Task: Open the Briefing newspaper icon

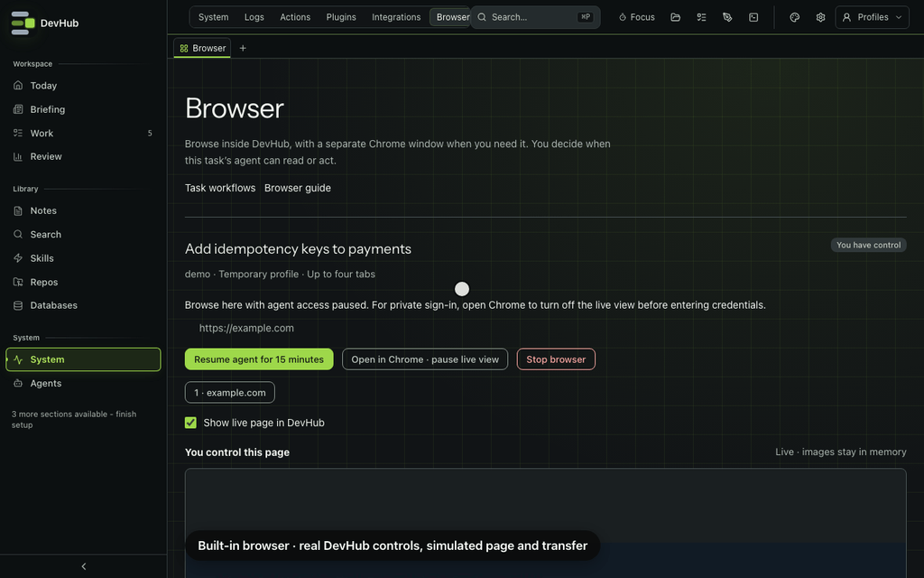Action: 18,109
